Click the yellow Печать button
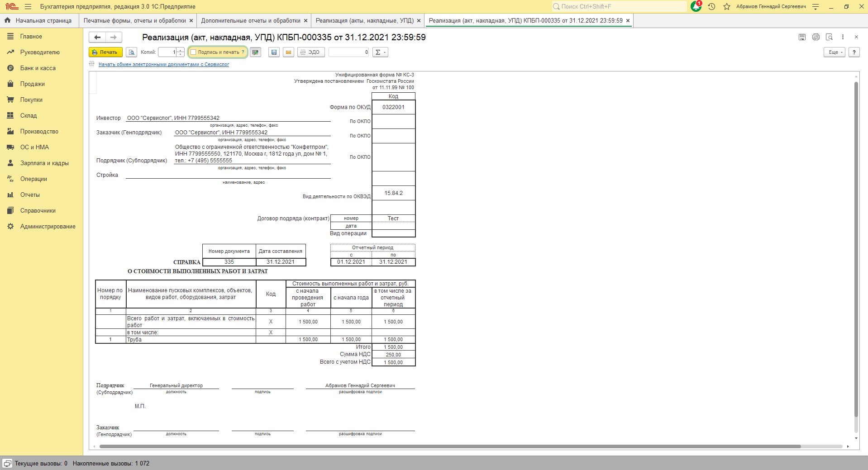Screen dimensions: 868x470 (x=105, y=52)
